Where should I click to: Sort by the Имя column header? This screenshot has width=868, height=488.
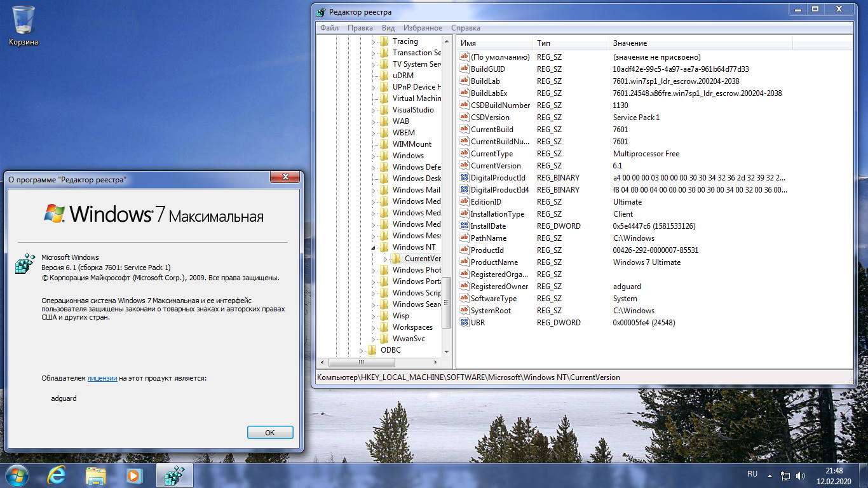[x=494, y=43]
